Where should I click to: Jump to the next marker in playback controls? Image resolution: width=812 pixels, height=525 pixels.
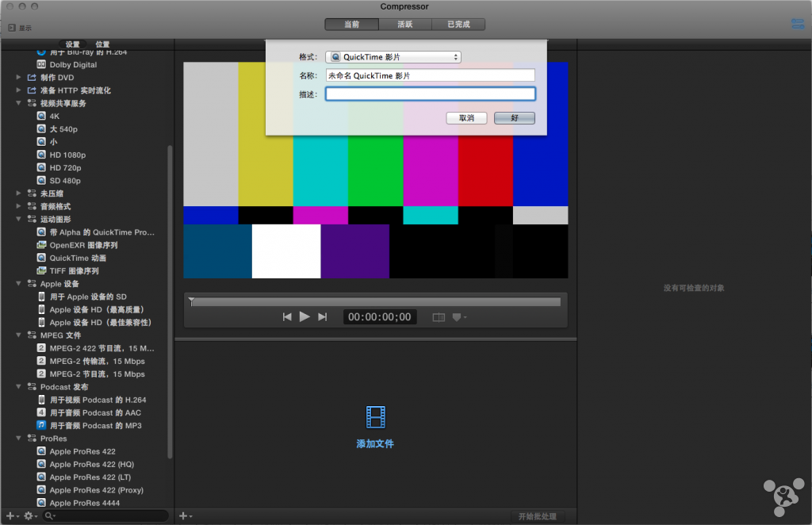coord(322,317)
